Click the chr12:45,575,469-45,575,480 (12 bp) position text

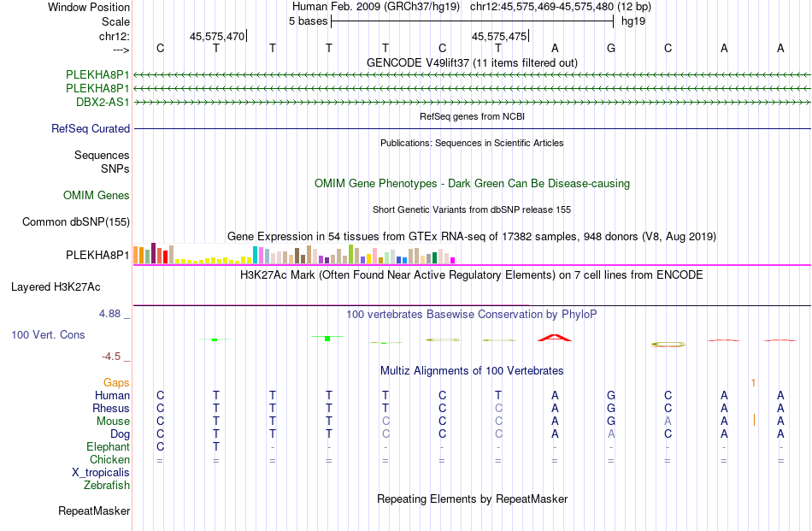[x=561, y=7]
